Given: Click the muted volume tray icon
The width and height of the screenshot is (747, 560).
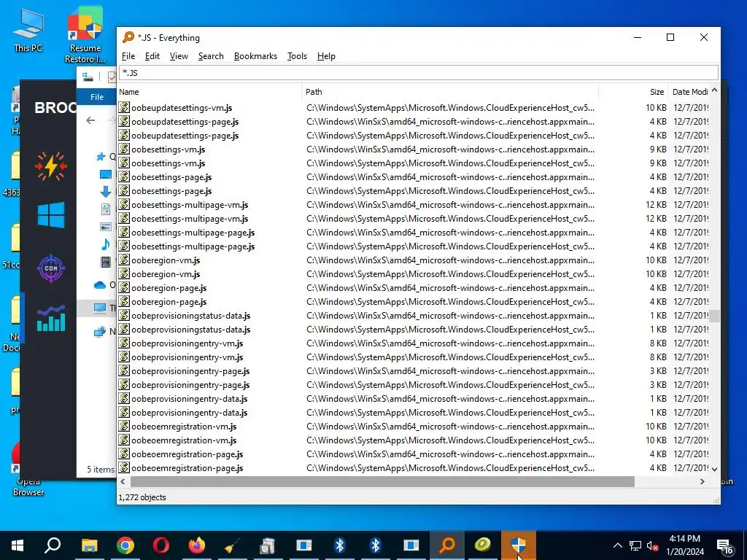Looking at the screenshot, I should [x=653, y=545].
